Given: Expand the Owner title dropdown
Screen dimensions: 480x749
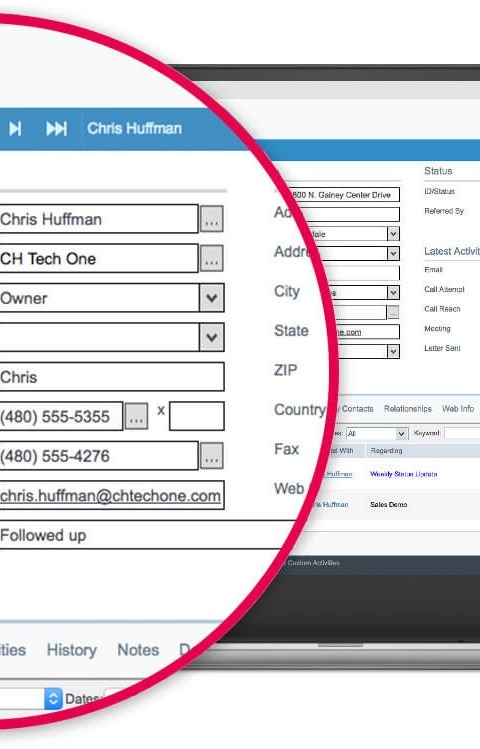Looking at the screenshot, I should (212, 298).
